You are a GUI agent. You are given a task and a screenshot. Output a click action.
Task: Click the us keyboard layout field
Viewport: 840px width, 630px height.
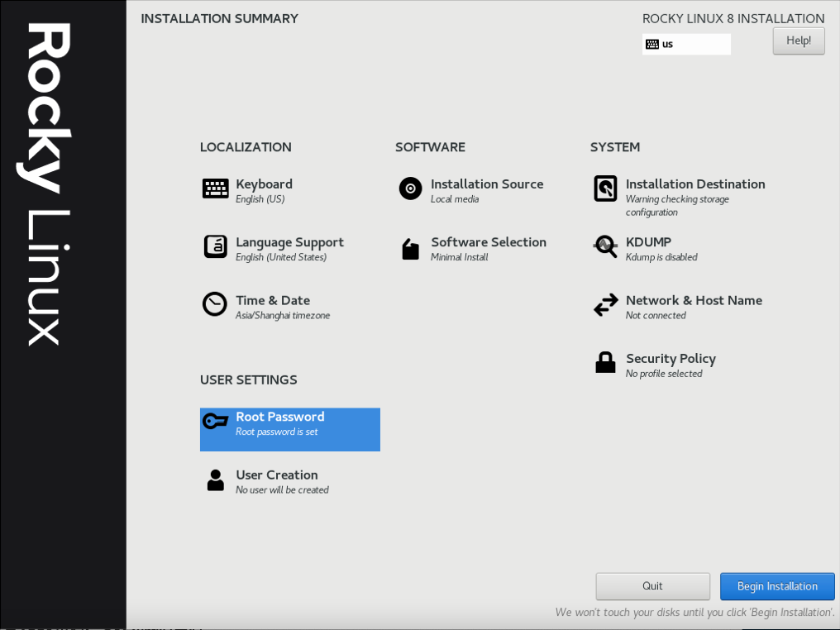tap(686, 44)
